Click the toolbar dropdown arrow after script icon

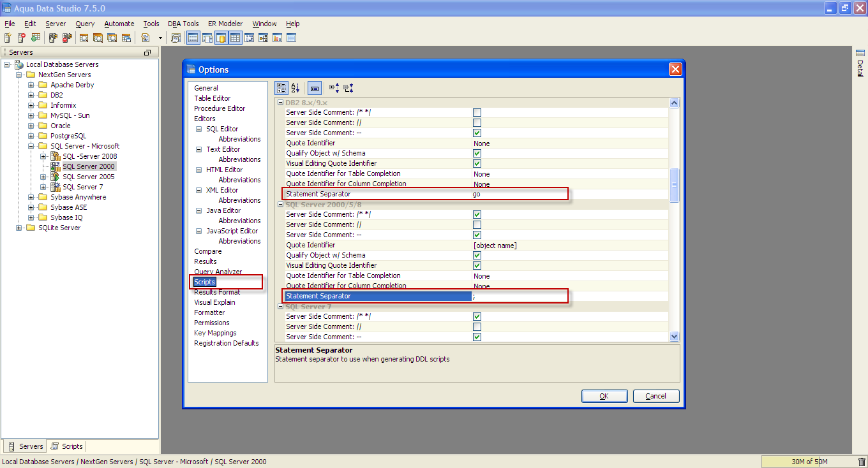click(160, 38)
